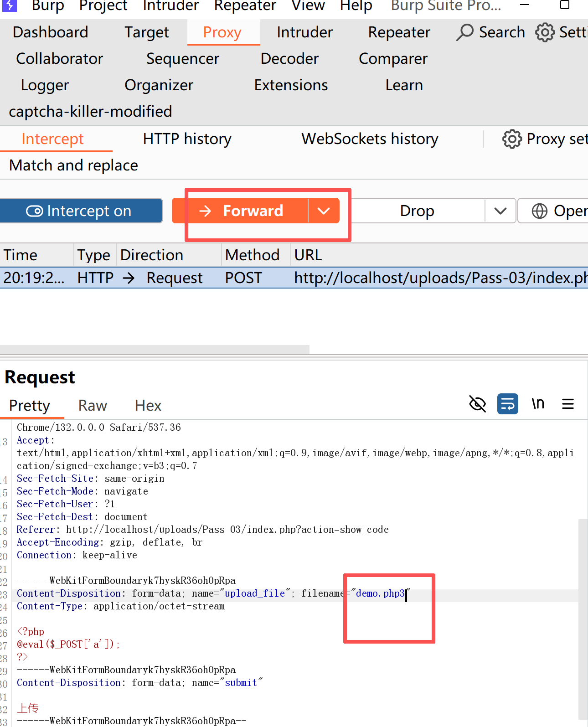Sort by the URL column header
588x727 pixels.
tap(439, 255)
